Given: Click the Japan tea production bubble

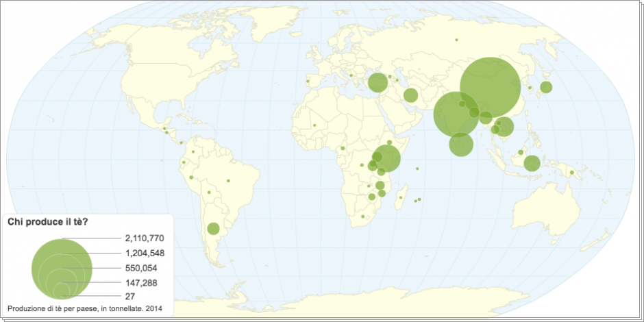Looking at the screenshot, I should [x=546, y=87].
